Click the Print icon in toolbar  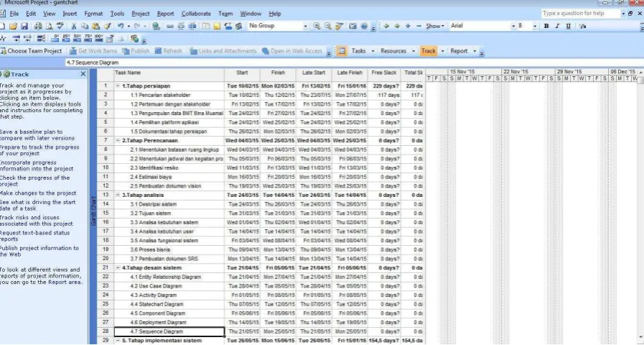coord(38,27)
